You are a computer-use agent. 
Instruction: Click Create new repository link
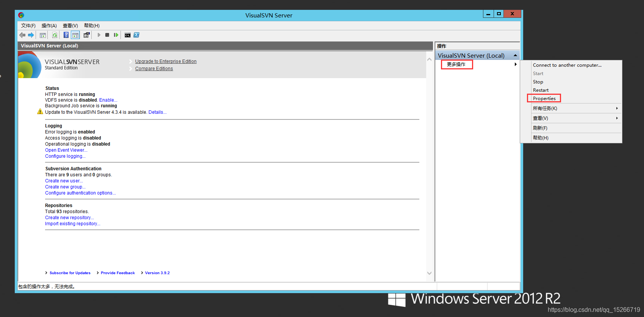click(69, 218)
